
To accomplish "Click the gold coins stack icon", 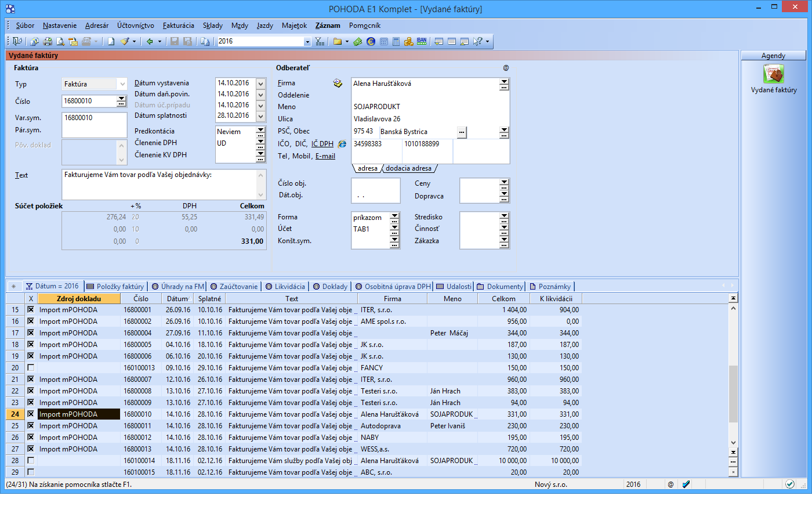I will point(409,41).
